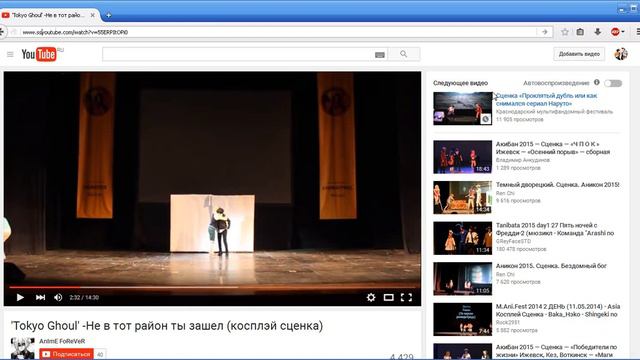Open the YouTube guide hamburger menu
640x360 pixels.
(x=10, y=54)
